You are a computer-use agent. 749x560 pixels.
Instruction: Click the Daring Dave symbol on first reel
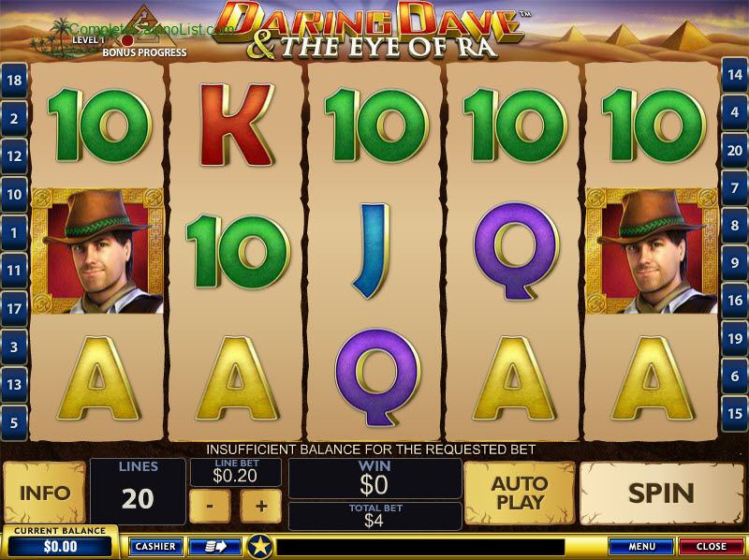click(98, 251)
